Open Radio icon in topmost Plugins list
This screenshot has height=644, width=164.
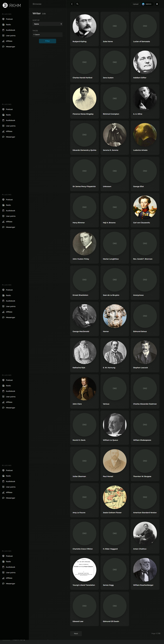coord(3,25)
